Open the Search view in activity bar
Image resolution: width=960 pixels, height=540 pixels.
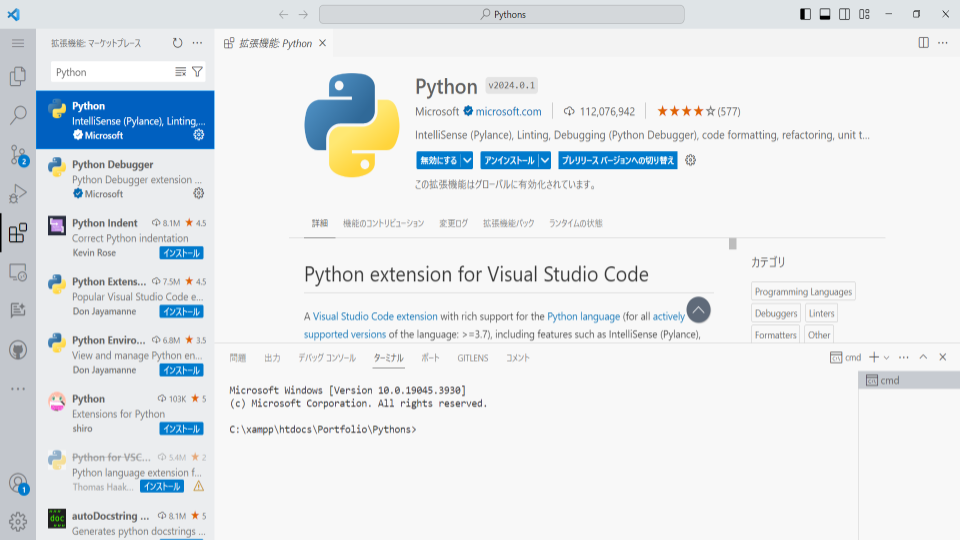[x=18, y=115]
